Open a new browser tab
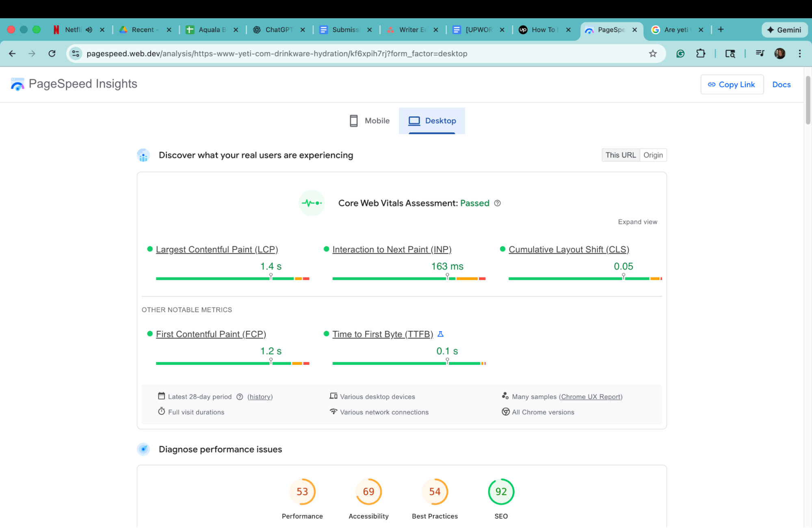The image size is (812, 528). pos(721,29)
